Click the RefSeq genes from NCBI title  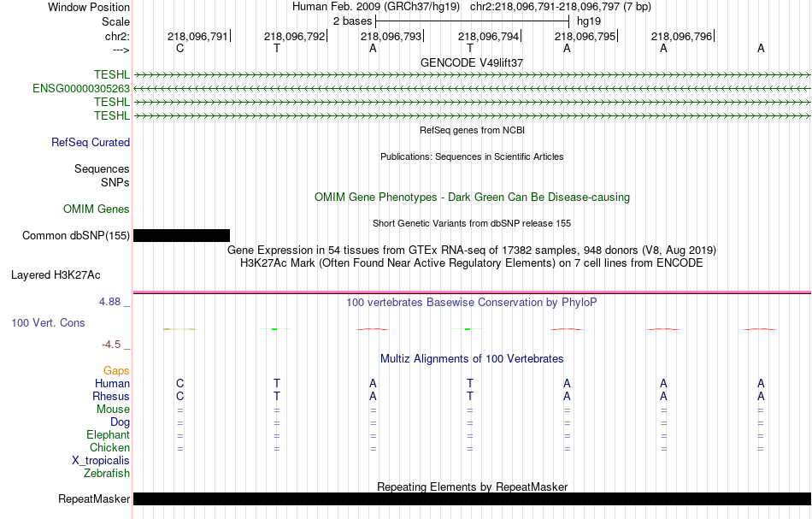(472, 130)
